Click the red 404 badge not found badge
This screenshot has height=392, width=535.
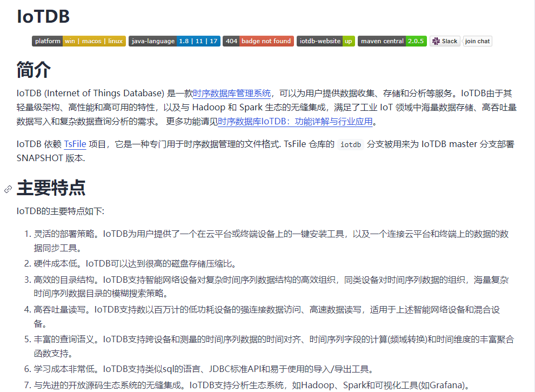point(258,41)
